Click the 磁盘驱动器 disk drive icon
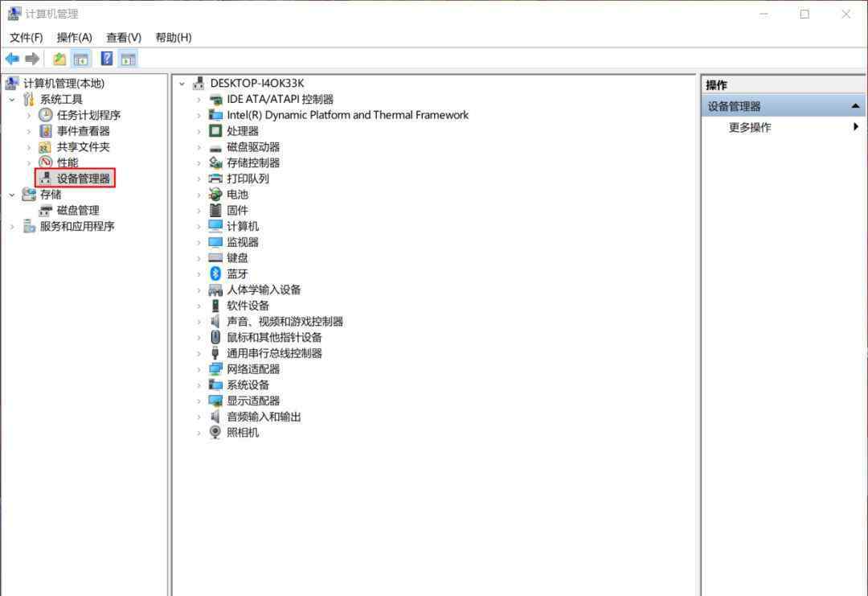Screen dimensions: 868x596 tap(215, 147)
